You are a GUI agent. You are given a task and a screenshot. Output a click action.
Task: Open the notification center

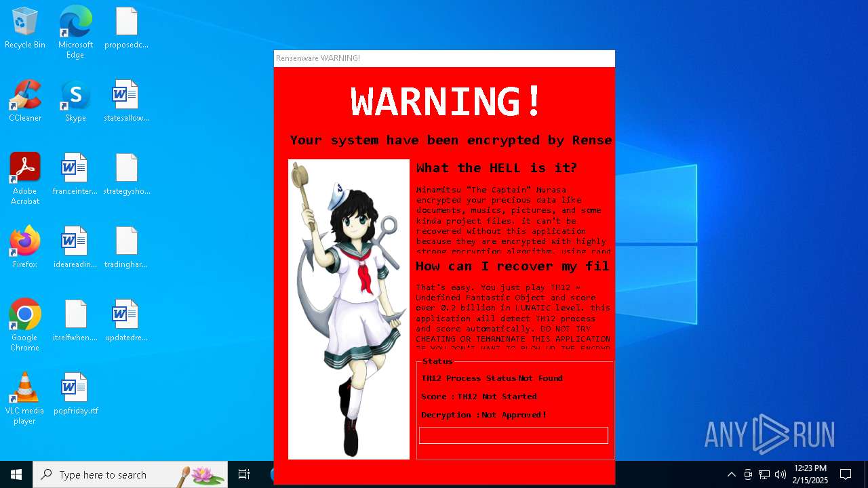[846, 474]
